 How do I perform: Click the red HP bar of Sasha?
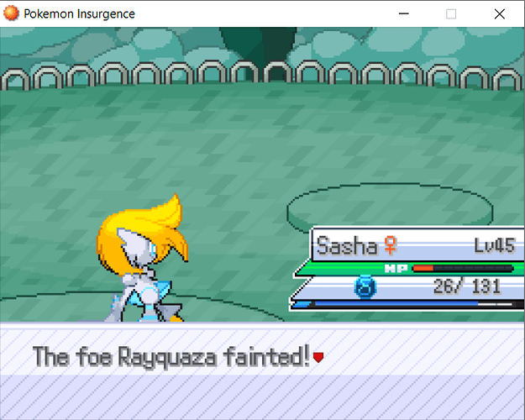click(x=463, y=268)
